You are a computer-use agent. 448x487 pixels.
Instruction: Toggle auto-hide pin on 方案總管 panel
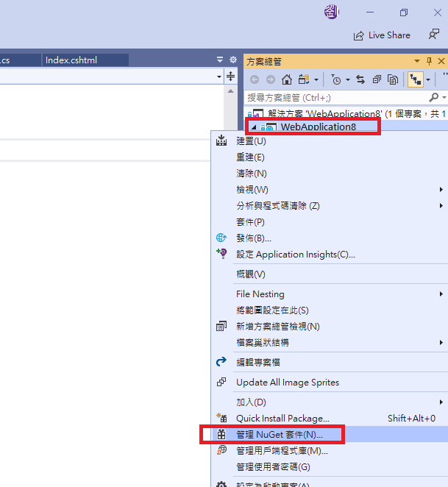tap(430, 61)
